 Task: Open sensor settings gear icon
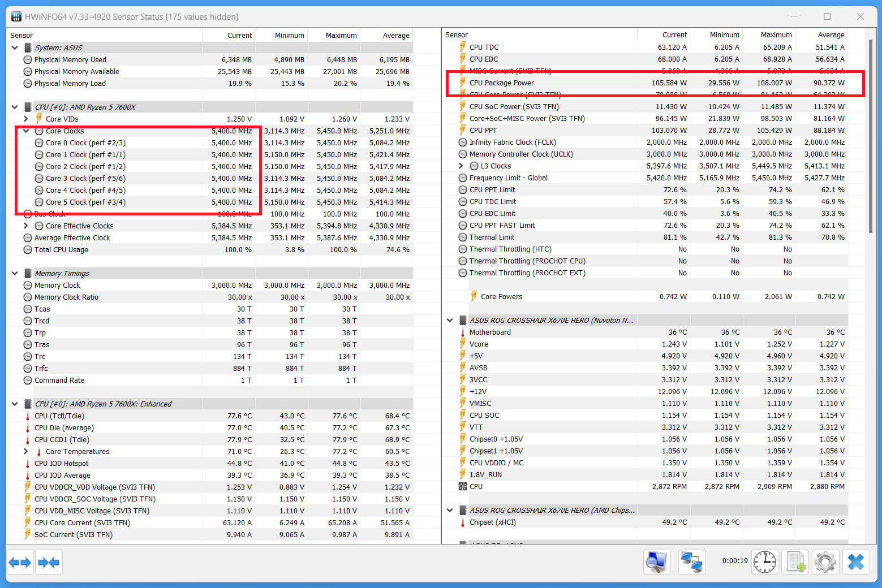(x=825, y=562)
